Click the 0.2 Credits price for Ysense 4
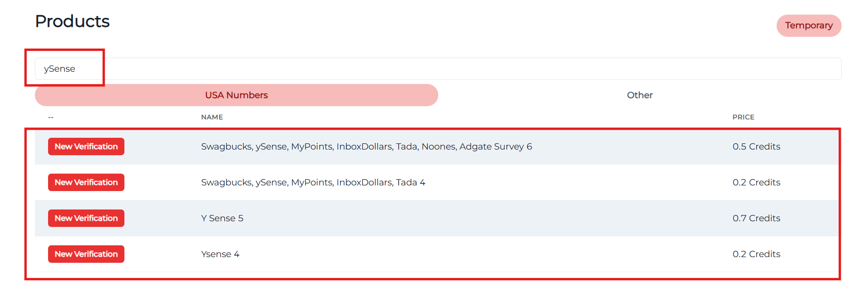This screenshot has width=868, height=301. point(757,254)
